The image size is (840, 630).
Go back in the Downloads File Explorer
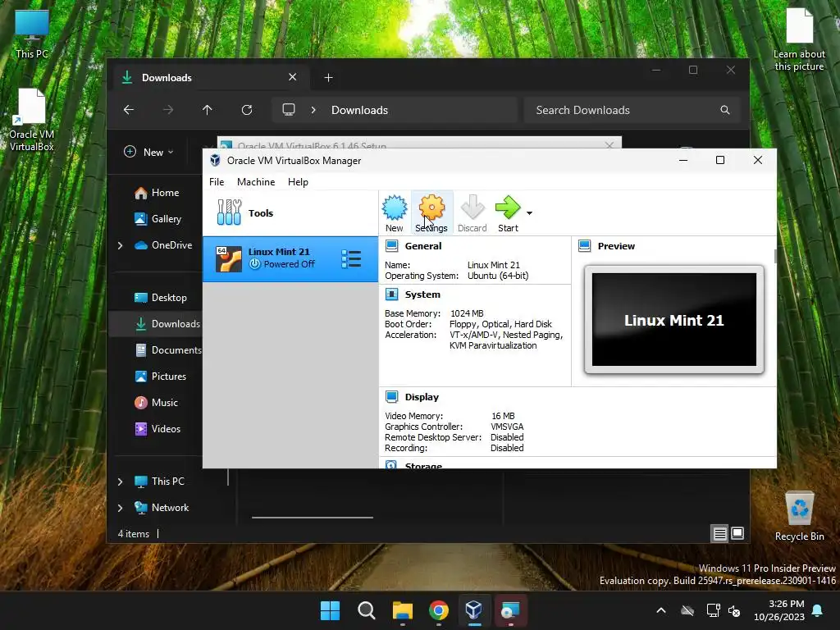(x=129, y=110)
